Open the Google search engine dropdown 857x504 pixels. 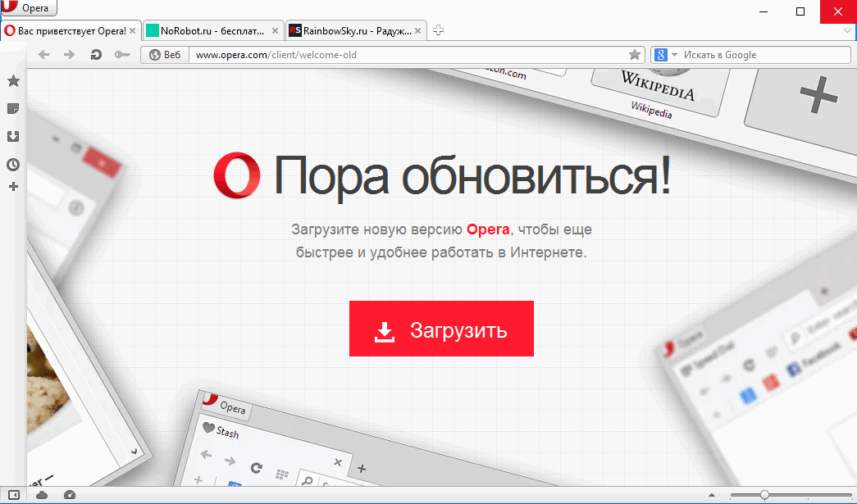666,55
